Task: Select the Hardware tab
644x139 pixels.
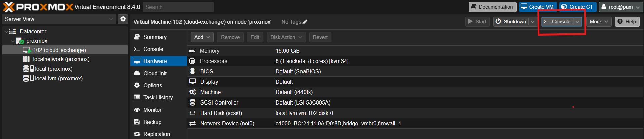Action: coord(158,61)
